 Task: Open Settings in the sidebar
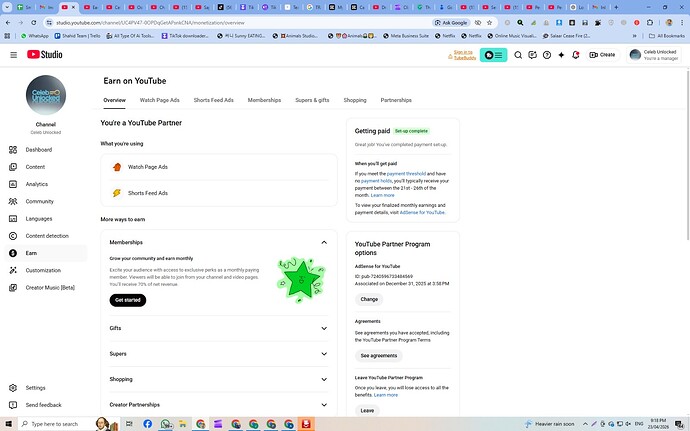click(35, 388)
